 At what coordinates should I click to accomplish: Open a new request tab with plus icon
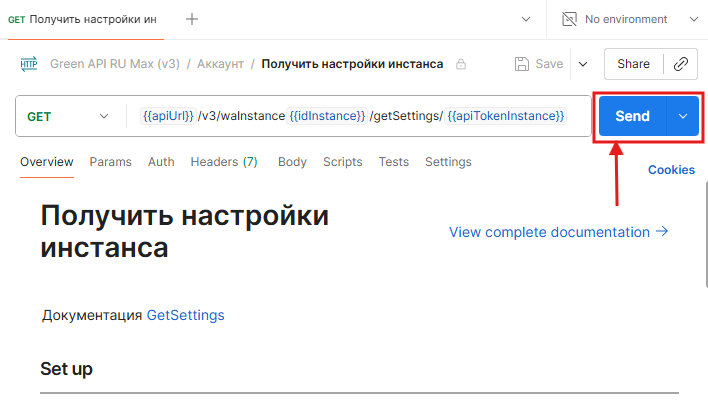pyautogui.click(x=192, y=19)
